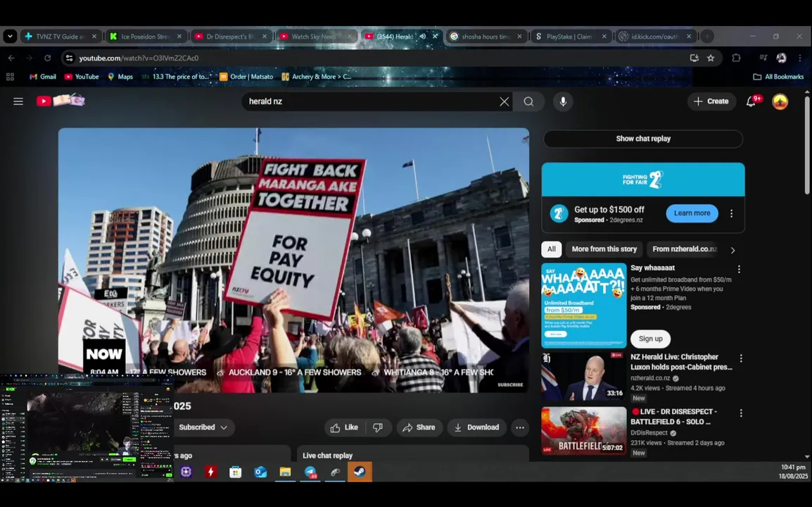Like the video
This screenshot has height=507, width=812.
344,427
